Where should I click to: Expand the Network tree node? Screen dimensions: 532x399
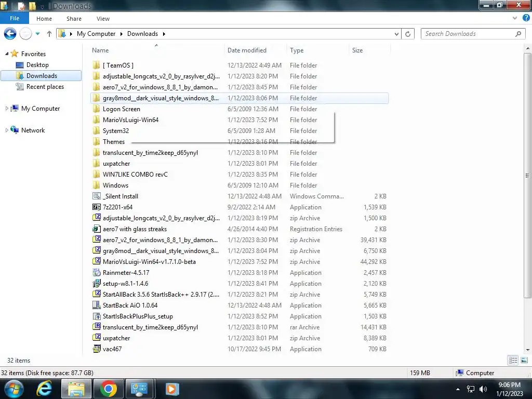(7, 130)
